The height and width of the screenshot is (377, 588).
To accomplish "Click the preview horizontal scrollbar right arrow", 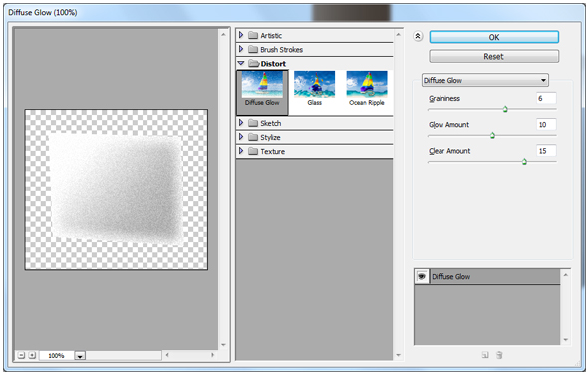I will pyautogui.click(x=212, y=355).
